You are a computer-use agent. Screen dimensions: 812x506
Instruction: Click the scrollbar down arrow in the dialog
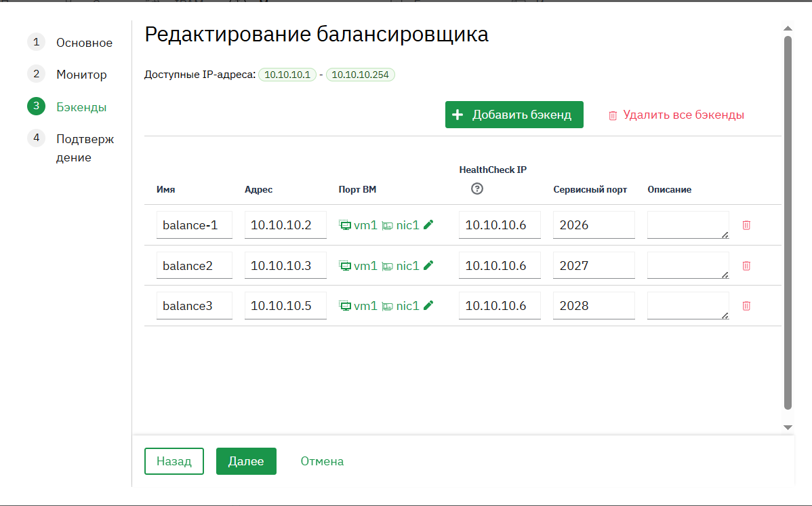coord(788,427)
